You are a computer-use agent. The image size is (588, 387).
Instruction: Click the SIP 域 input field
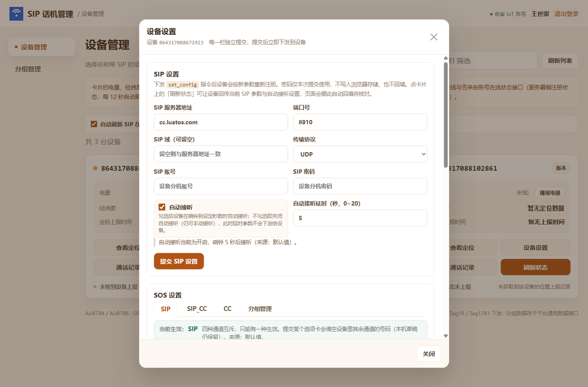221,154
